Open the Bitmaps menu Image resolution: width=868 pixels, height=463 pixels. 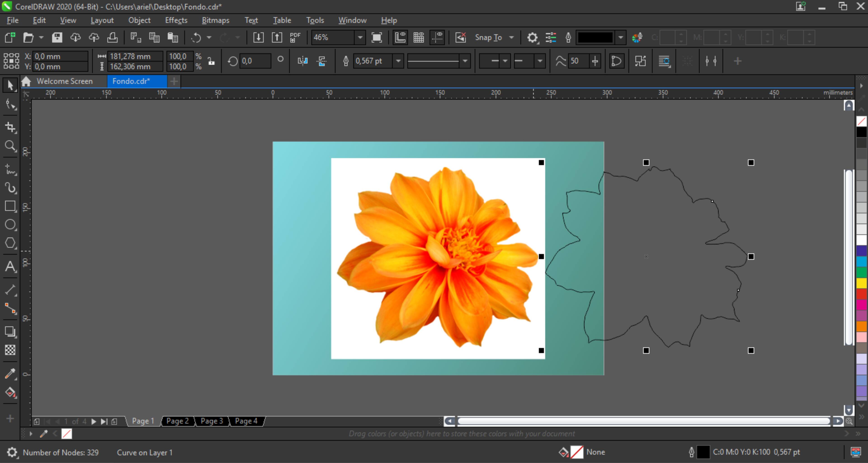[215, 20]
